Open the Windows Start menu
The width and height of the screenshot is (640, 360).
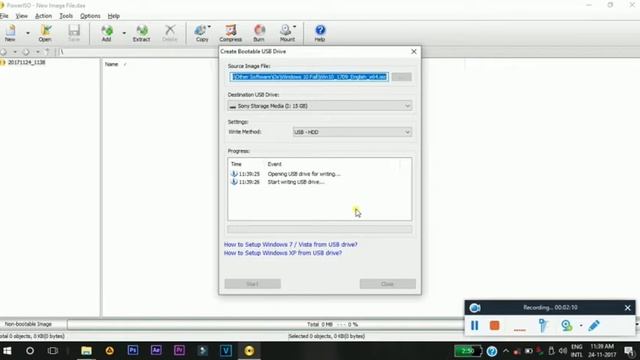pyautogui.click(x=7, y=351)
